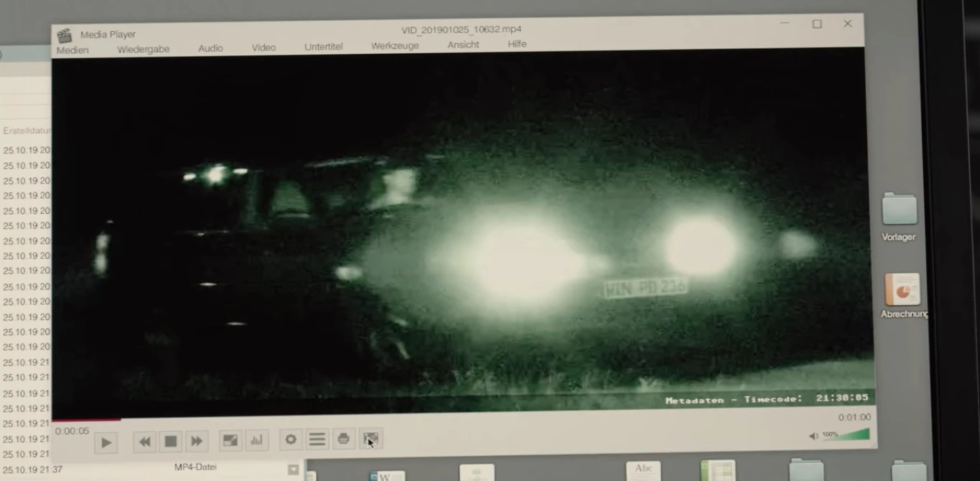This screenshot has width=980, height=481.
Task: Open the Ansicht menu
Action: [x=463, y=45]
